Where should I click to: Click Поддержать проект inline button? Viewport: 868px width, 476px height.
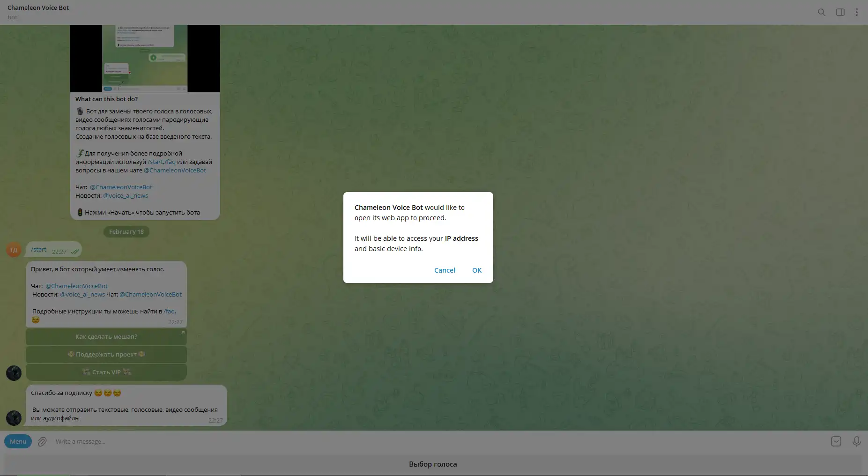(x=106, y=355)
